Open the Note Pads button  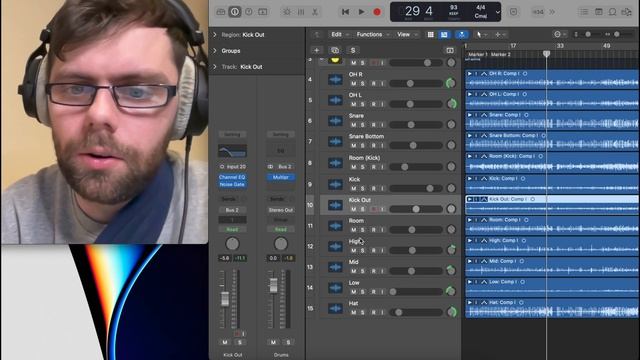point(599,12)
